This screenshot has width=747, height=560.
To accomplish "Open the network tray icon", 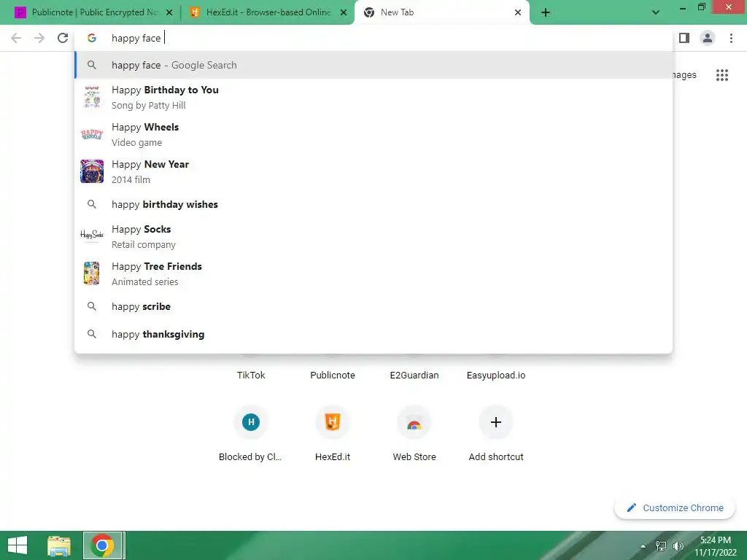I will (x=661, y=545).
